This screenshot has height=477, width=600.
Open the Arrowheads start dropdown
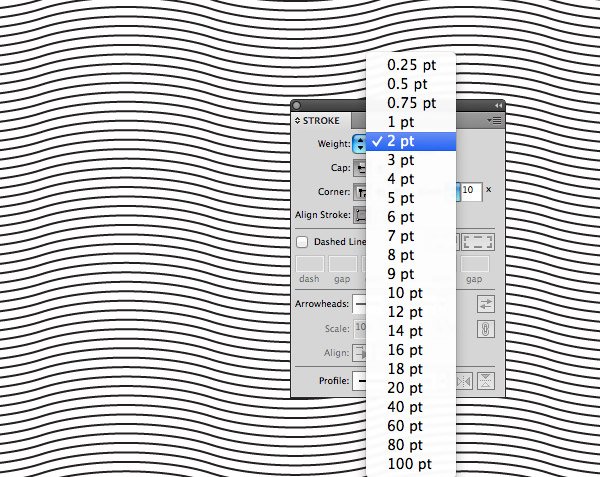(x=359, y=304)
